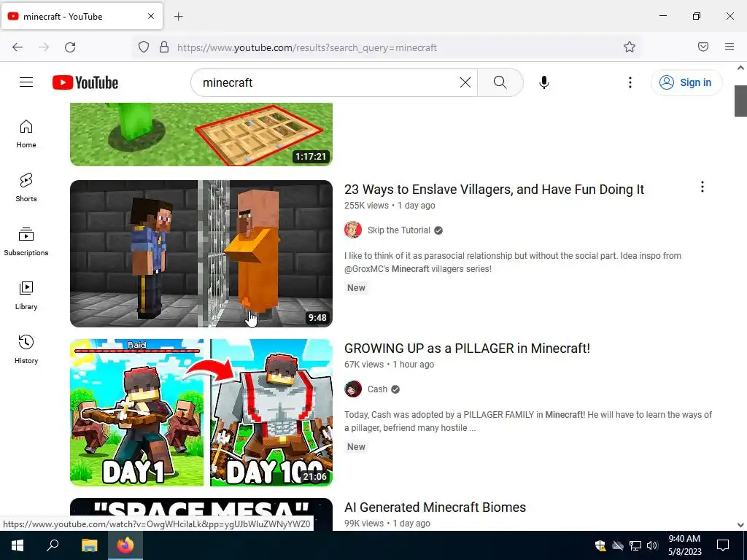Click the YouTube logo
Viewport: 747px width, 560px height.
(x=85, y=82)
